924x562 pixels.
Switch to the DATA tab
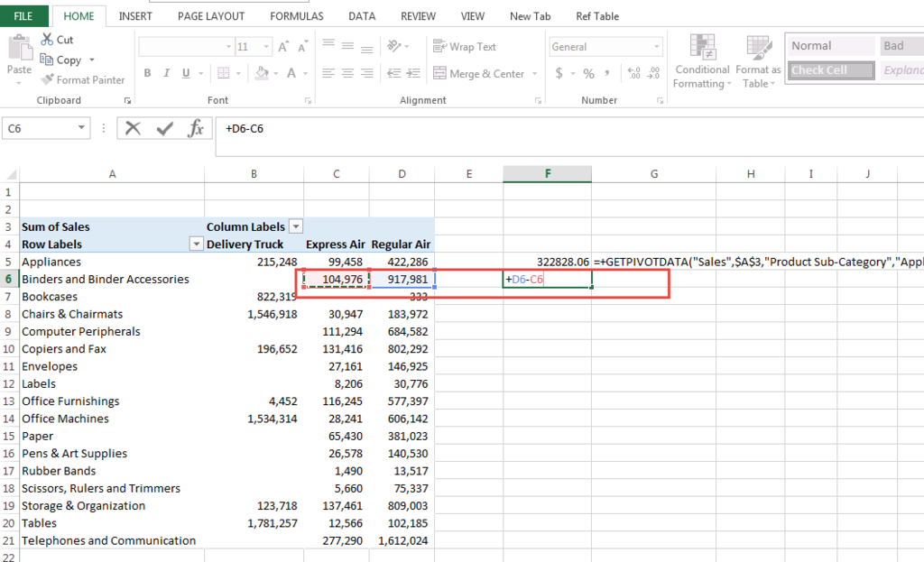(362, 16)
